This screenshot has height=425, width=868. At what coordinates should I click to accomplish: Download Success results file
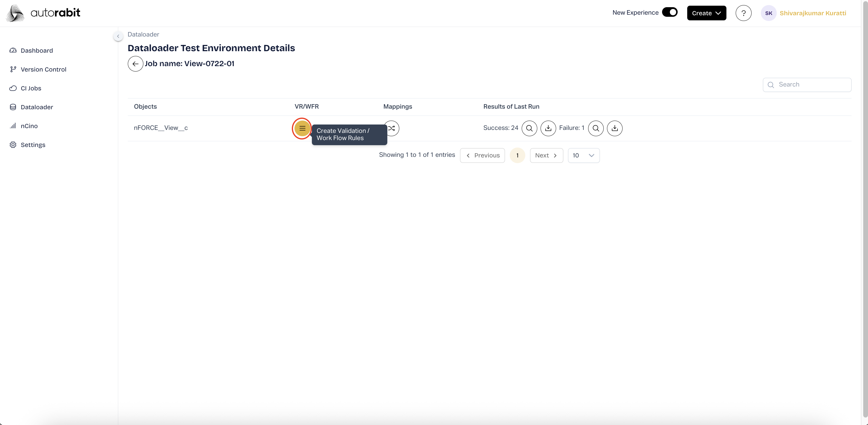pos(548,128)
